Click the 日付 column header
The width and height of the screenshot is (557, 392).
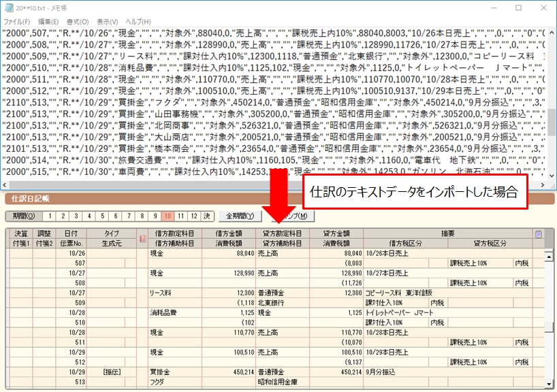[x=80, y=233]
